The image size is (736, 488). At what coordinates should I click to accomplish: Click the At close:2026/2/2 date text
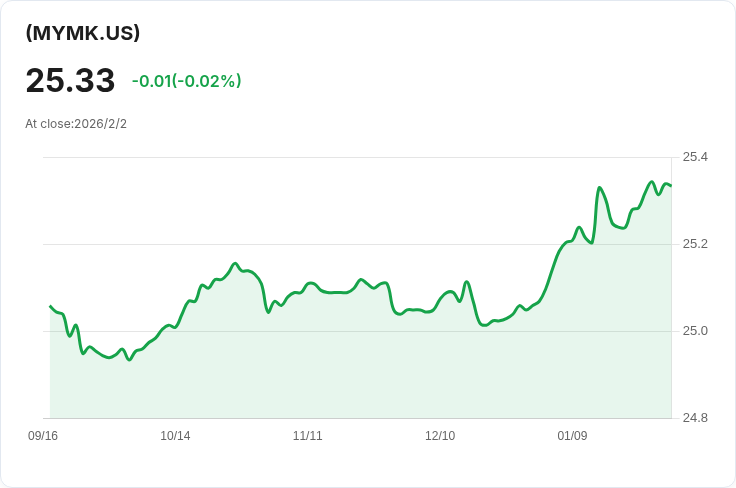point(76,124)
